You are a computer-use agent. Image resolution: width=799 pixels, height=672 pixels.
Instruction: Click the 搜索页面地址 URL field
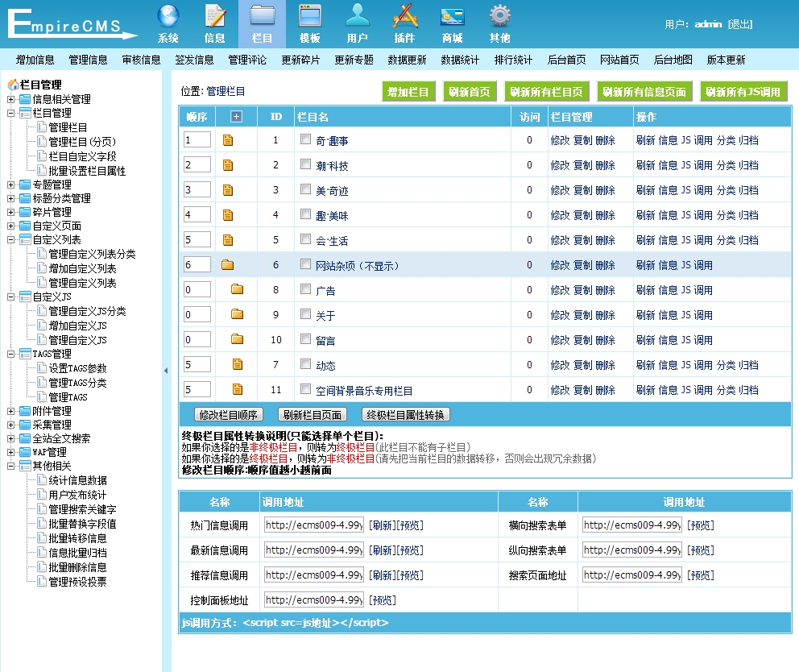point(631,575)
